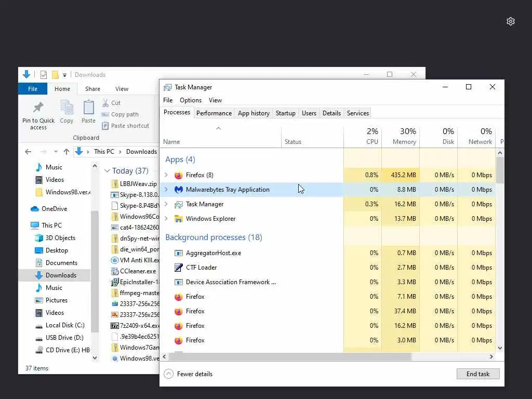Collapse the Today (37) file group
The width and height of the screenshot is (532, 399).
click(107, 171)
